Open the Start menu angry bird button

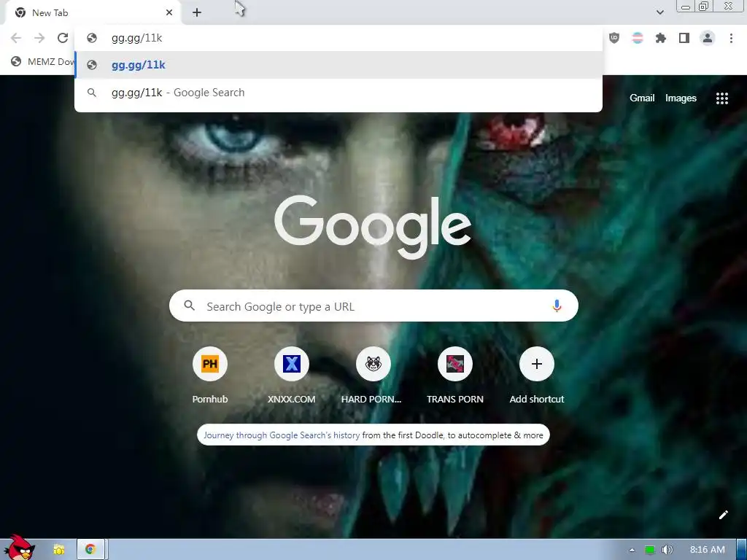tap(18, 548)
